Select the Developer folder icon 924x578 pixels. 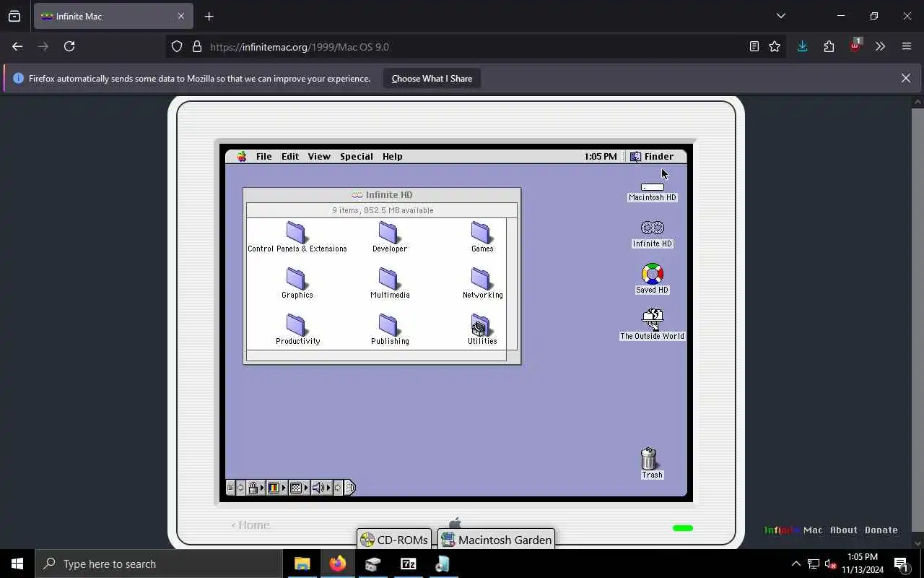click(389, 233)
